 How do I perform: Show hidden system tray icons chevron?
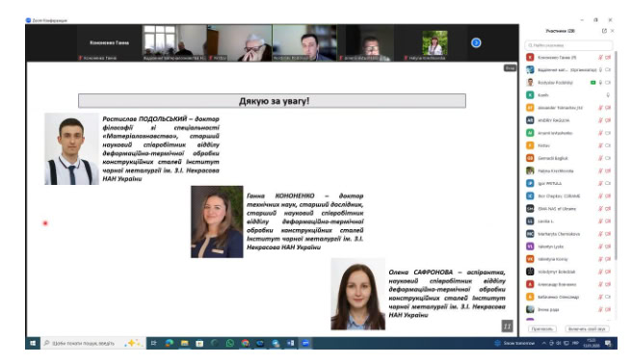(544, 343)
